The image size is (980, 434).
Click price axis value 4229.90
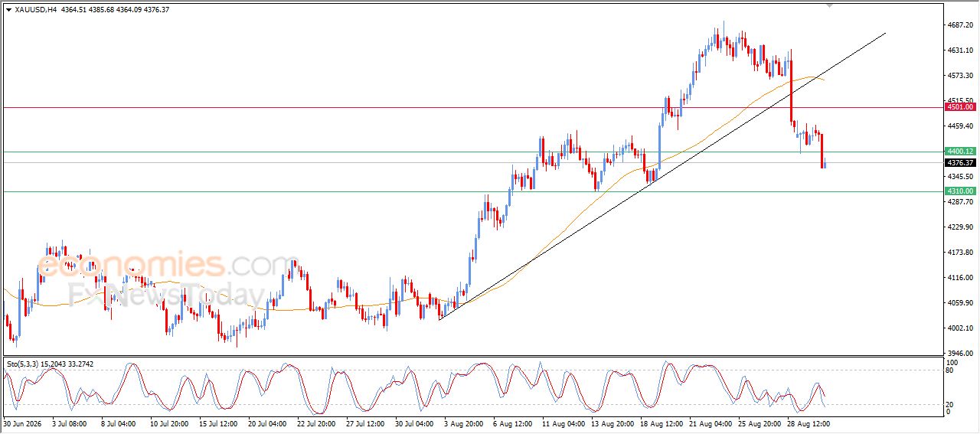pos(960,227)
